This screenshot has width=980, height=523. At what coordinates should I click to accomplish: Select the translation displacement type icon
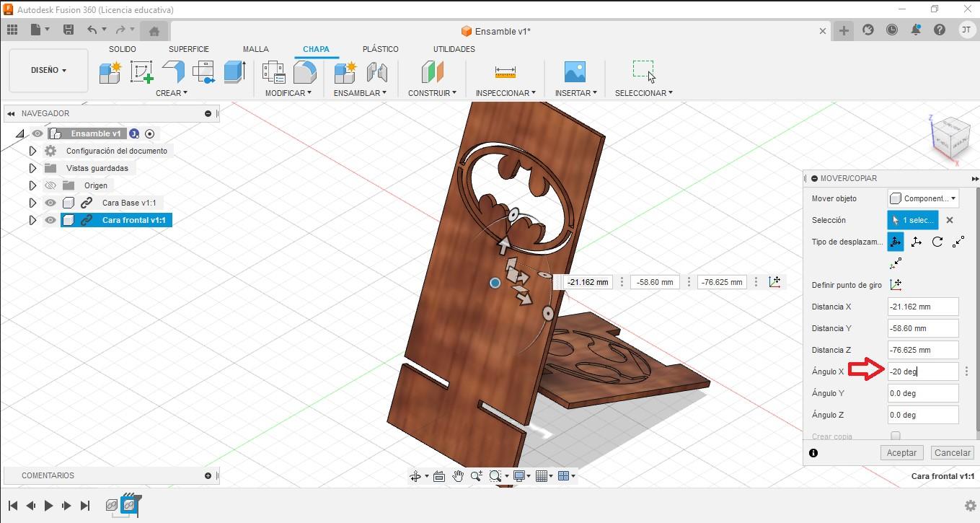point(916,242)
